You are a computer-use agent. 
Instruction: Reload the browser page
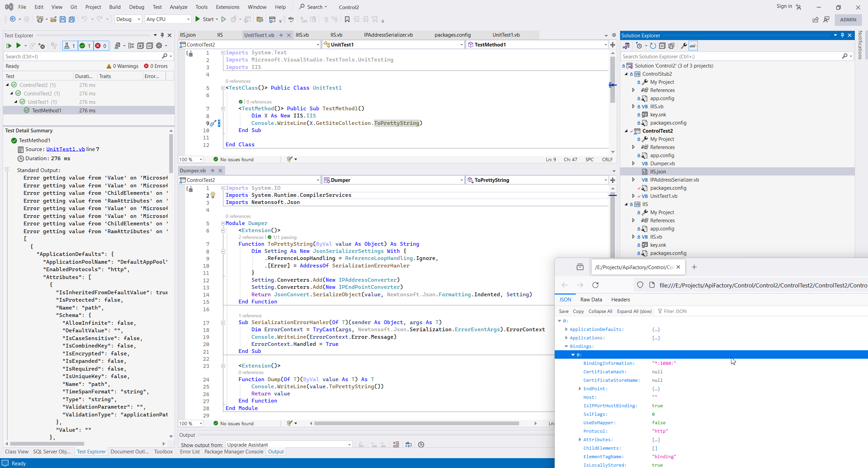click(x=595, y=285)
